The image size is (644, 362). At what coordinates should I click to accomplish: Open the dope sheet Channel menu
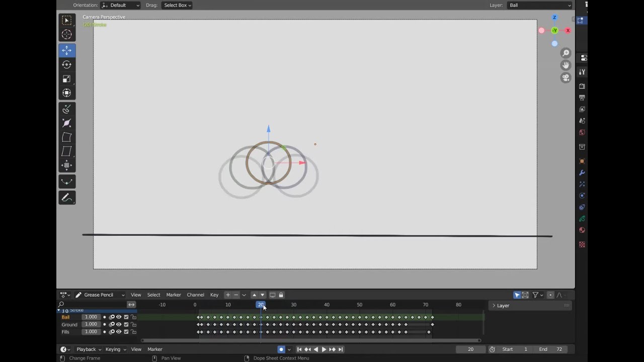(195, 295)
